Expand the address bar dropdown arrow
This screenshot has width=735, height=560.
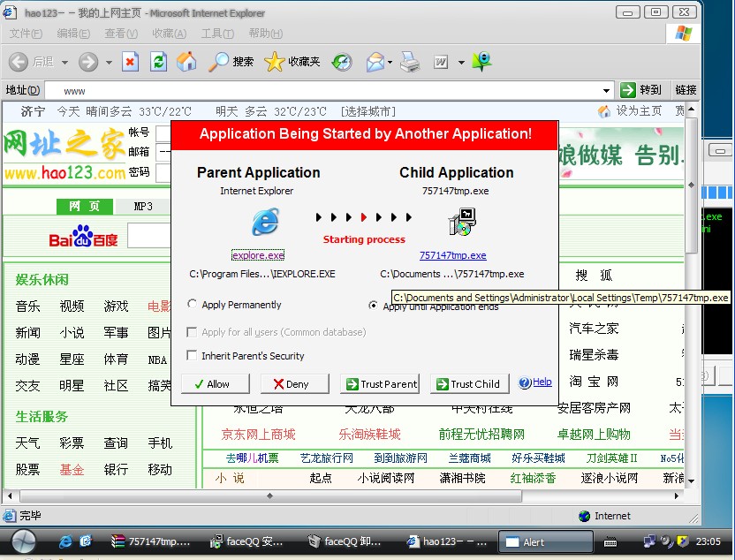point(606,90)
